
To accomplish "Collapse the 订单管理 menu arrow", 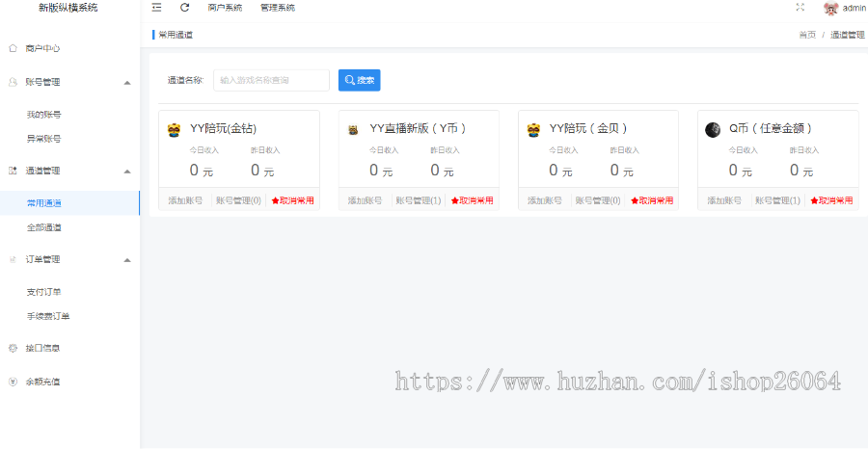I will click(127, 260).
